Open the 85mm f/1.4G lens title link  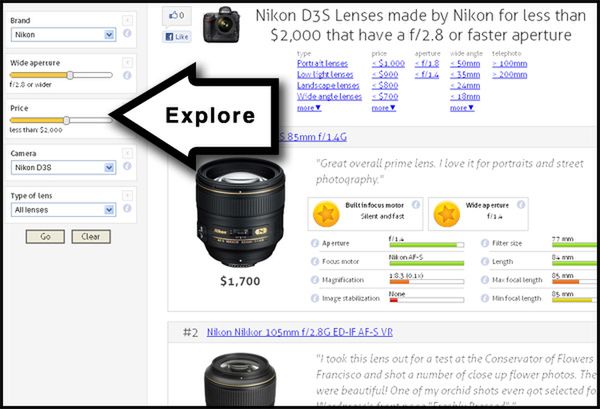tap(313, 137)
